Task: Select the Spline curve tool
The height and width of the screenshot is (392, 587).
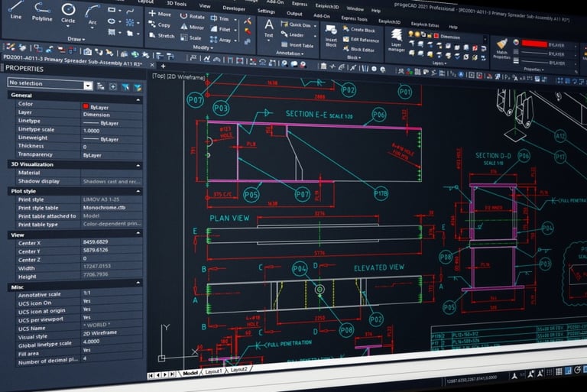Action: click(130, 11)
